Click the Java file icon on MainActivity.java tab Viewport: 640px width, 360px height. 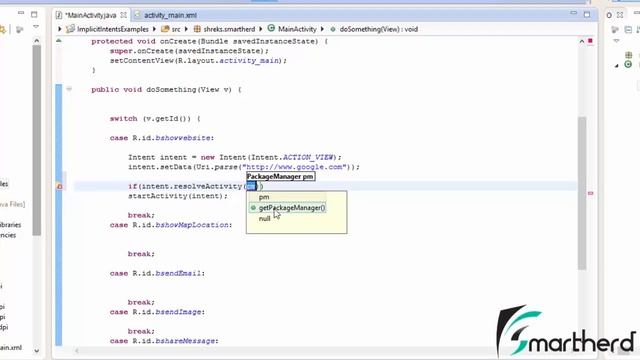click(59, 15)
